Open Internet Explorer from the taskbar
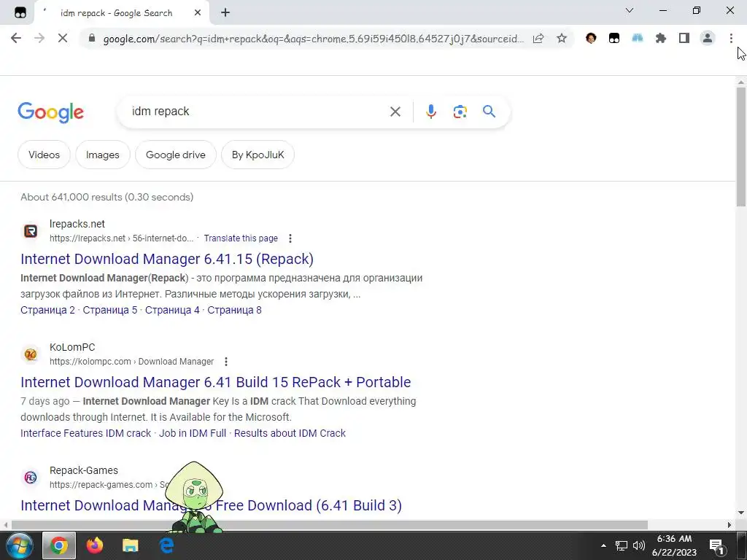747x560 pixels. [166, 545]
